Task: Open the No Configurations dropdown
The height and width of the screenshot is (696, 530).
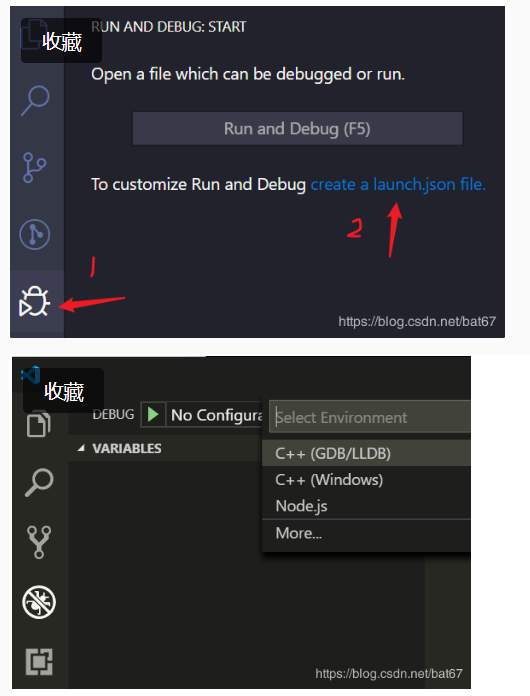Action: (216, 415)
